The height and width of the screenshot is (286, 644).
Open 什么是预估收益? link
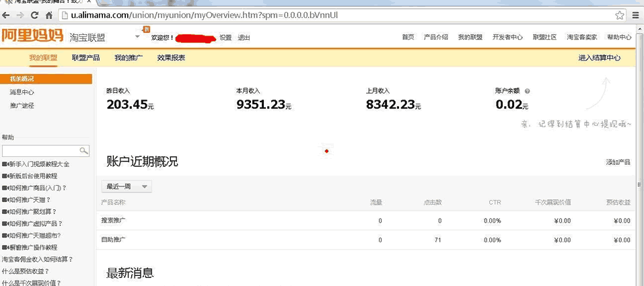(26, 272)
